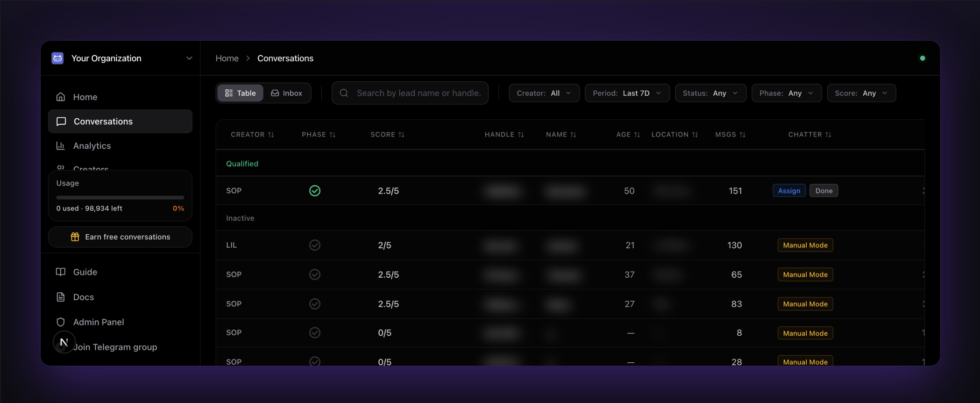Viewport: 980px width, 403px height.
Task: Click the search magnifier icon
Action: 344,93
